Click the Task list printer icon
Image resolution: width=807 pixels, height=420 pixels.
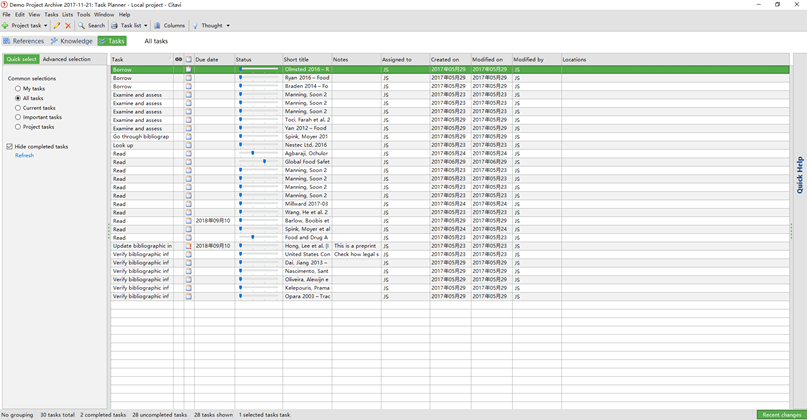point(114,25)
